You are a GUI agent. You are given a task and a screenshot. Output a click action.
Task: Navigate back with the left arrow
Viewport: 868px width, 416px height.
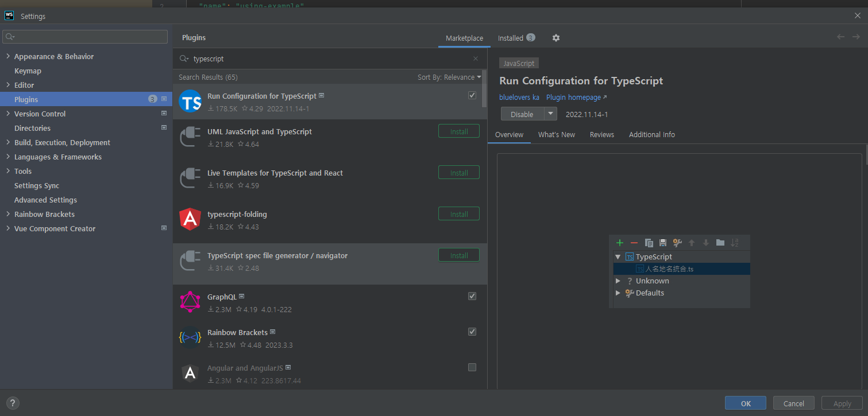tap(840, 37)
